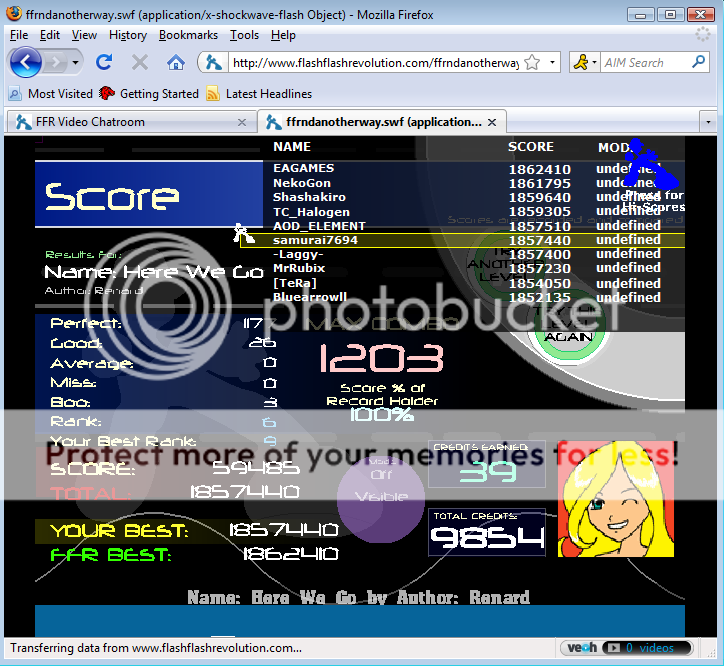
Task: Switch to the FFR Video Chatroom tab
Action: tap(120, 122)
